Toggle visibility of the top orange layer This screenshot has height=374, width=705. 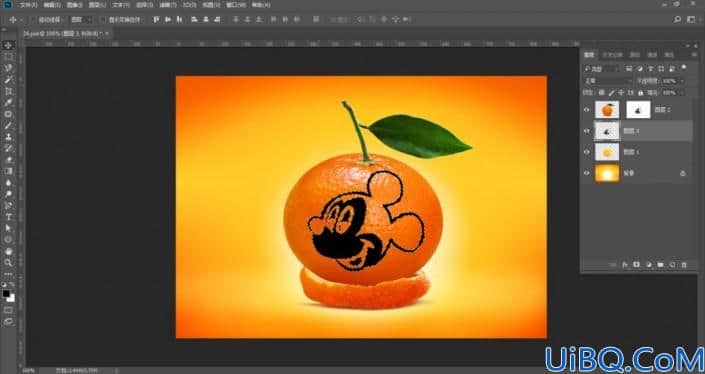pyautogui.click(x=587, y=110)
